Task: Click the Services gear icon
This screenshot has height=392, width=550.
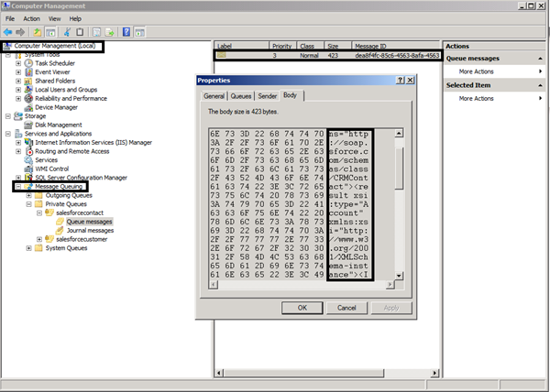Action: (28, 160)
